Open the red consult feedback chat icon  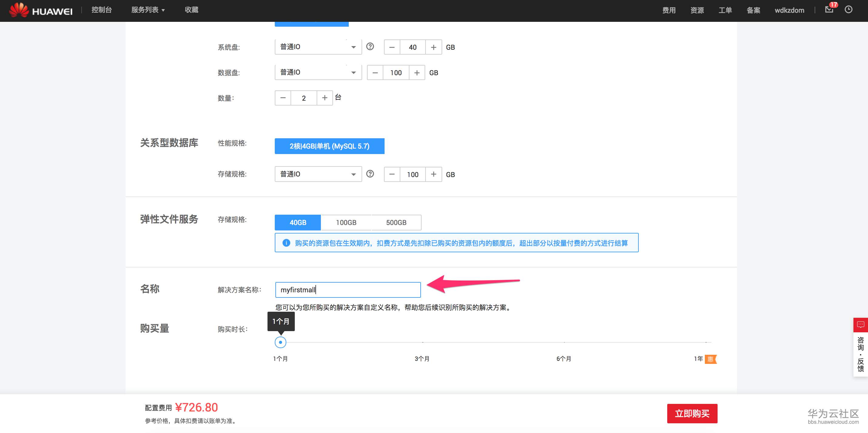861,325
